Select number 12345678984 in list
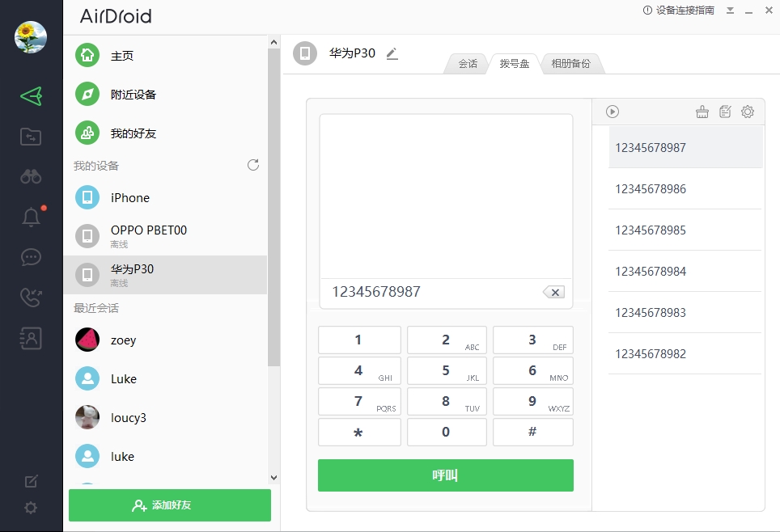The height and width of the screenshot is (532, 780). click(685, 271)
